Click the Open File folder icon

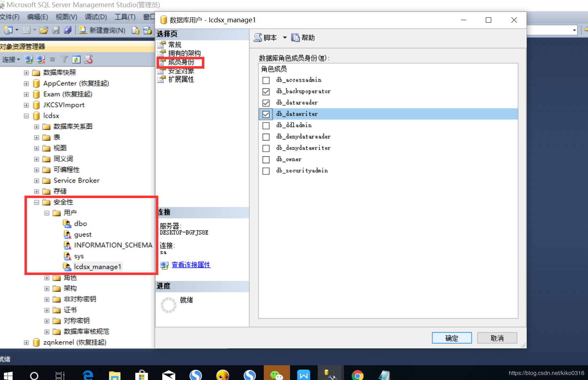(x=44, y=30)
